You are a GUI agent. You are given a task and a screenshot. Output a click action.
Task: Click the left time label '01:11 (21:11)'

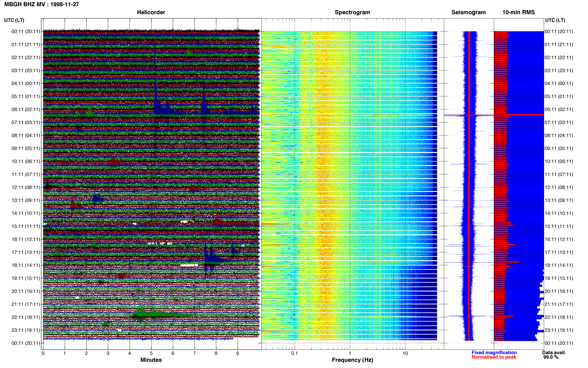click(26, 45)
